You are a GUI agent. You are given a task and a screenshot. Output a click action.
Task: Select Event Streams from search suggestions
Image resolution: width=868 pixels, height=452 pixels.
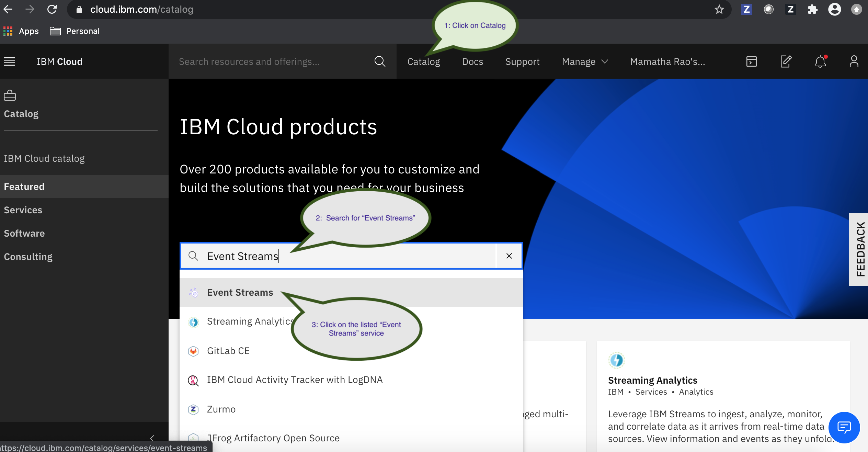240,292
